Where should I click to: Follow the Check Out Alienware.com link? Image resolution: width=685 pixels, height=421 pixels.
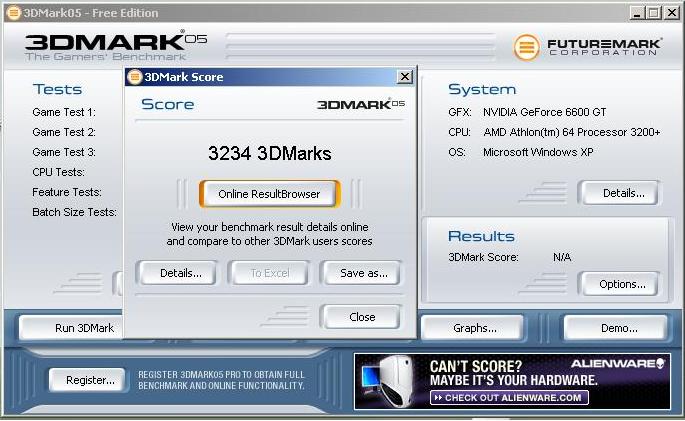pyautogui.click(x=509, y=397)
